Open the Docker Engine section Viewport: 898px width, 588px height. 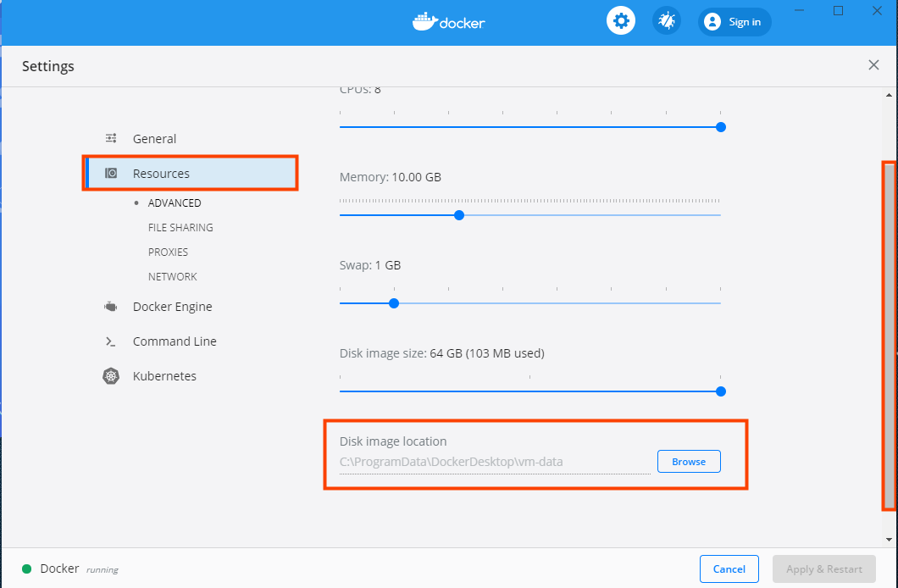click(x=172, y=307)
